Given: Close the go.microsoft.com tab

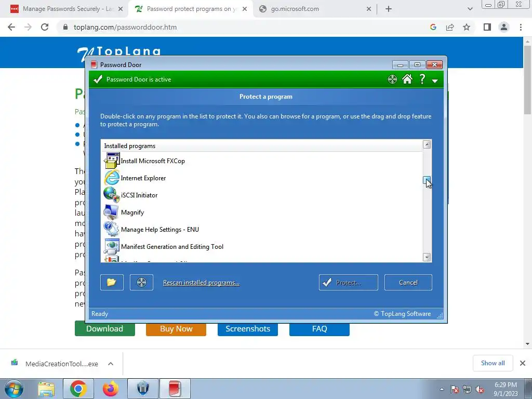Looking at the screenshot, I should [x=369, y=9].
